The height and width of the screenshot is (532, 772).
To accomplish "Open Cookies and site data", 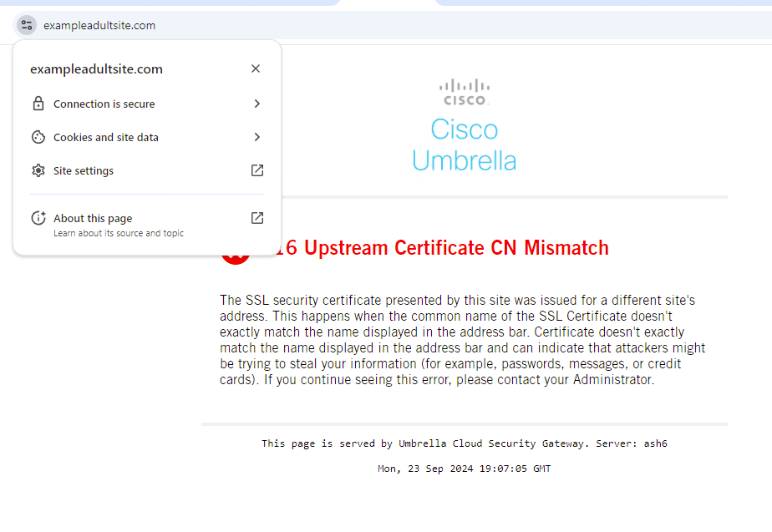I will (106, 137).
